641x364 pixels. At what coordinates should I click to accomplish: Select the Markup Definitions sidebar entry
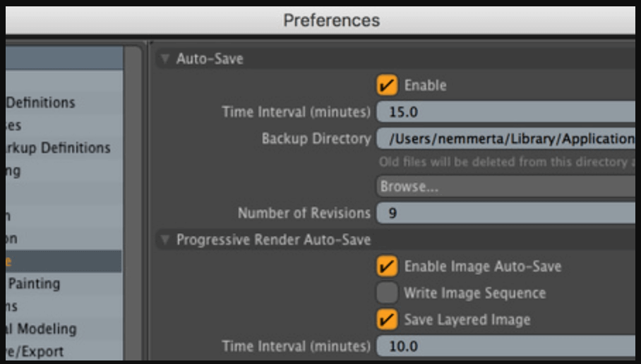coord(58,148)
